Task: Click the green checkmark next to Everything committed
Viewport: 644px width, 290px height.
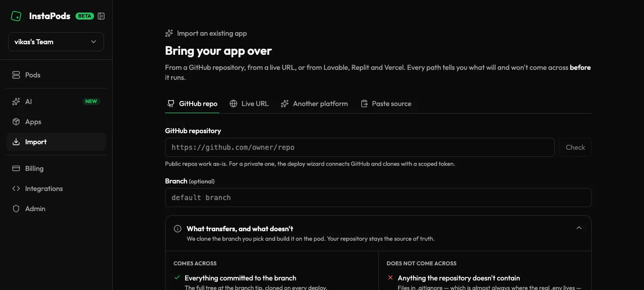Action: [177, 277]
